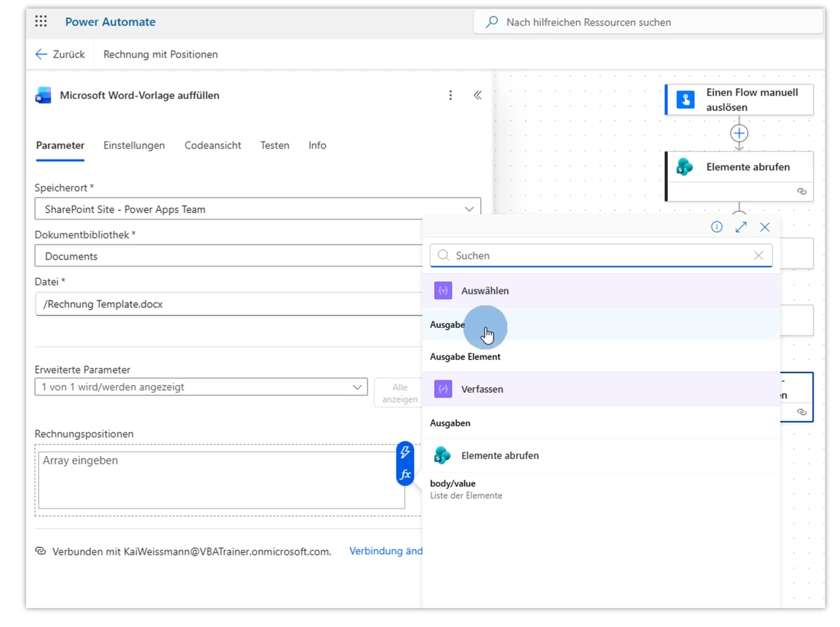Close the dynamic content popup
840x627 pixels.
765,227
